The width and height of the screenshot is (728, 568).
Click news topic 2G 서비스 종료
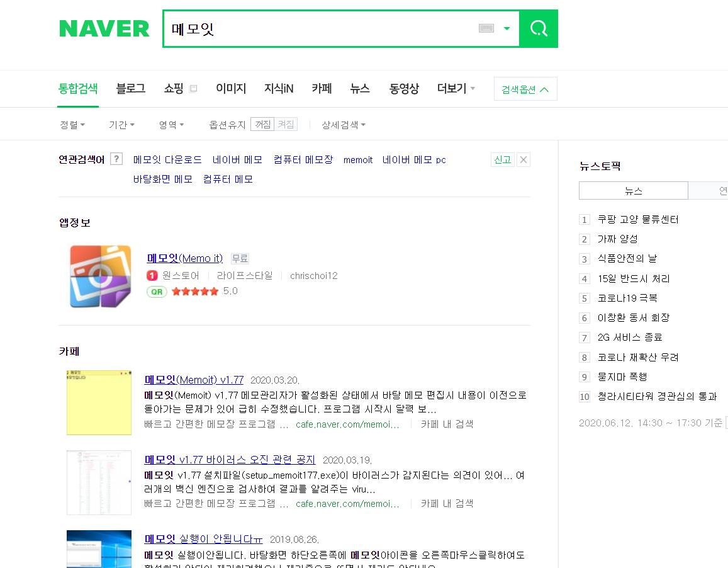point(630,338)
